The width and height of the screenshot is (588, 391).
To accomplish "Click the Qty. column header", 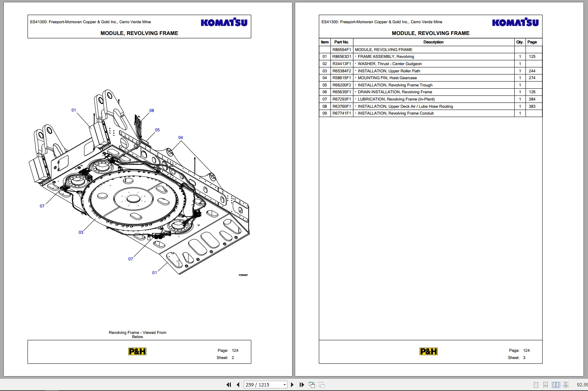I will 520,42.
